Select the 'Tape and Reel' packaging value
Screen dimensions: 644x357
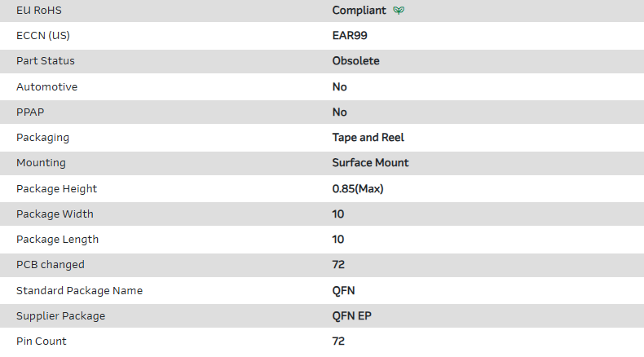tap(368, 138)
